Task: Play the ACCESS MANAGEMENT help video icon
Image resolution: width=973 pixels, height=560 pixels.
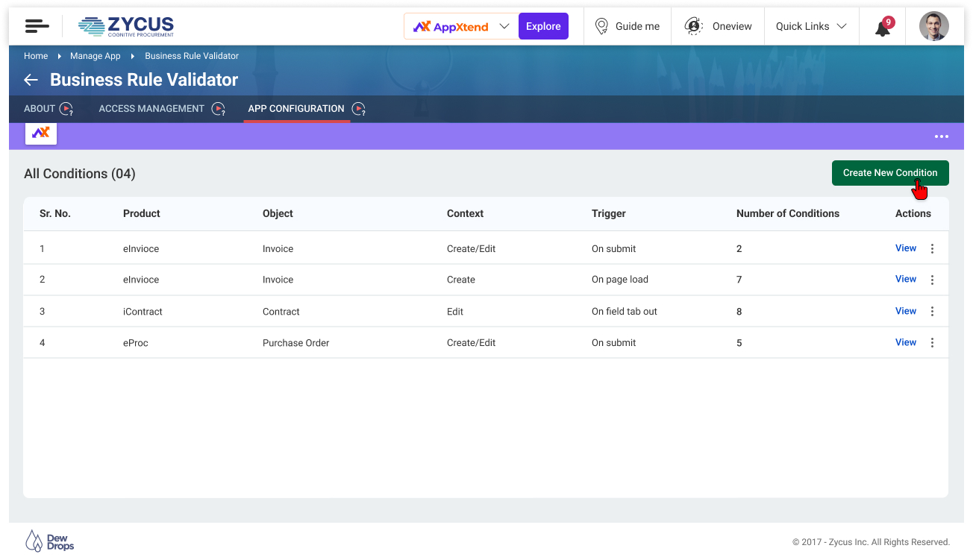Action: (218, 109)
